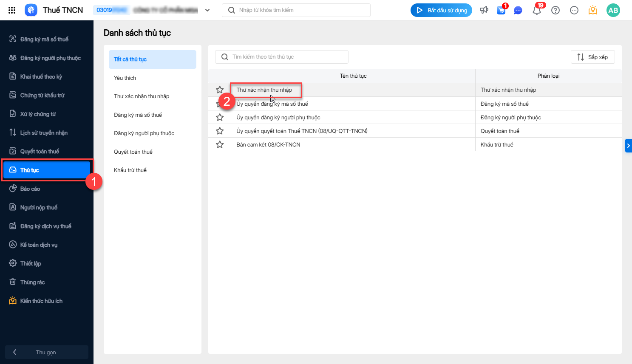Click the Bắt đầu sử dụng button

click(441, 10)
